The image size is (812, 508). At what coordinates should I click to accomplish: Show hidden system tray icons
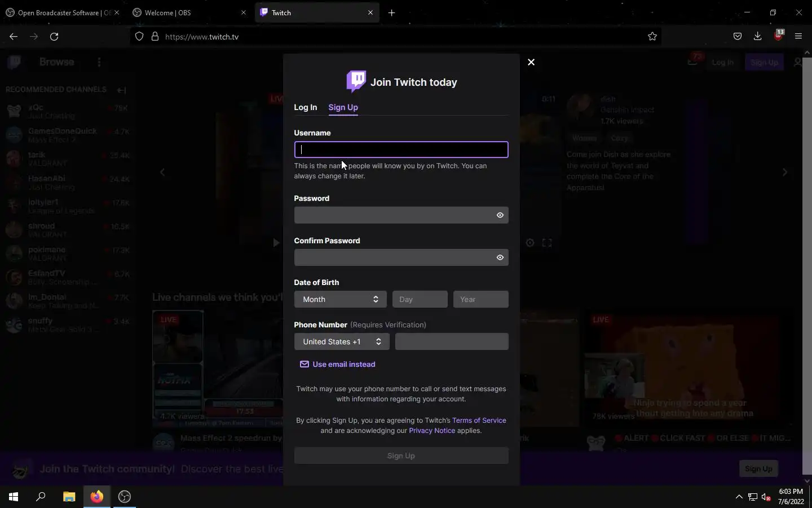(x=739, y=497)
